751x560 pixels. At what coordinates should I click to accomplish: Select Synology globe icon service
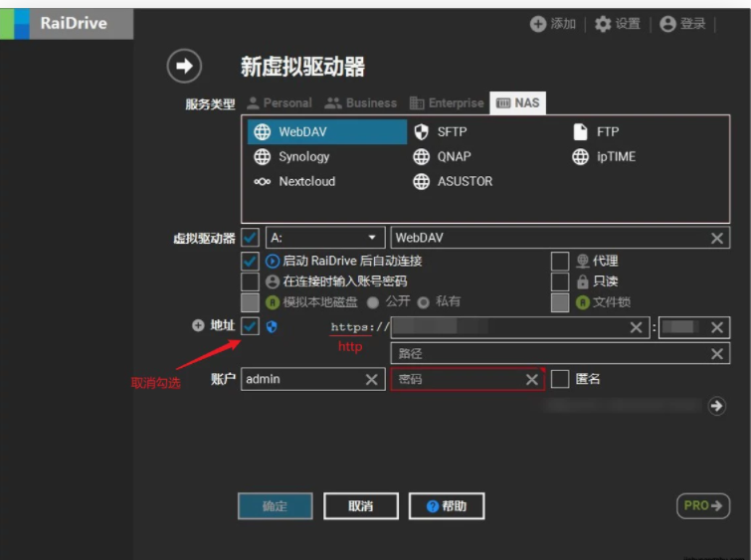(262, 156)
